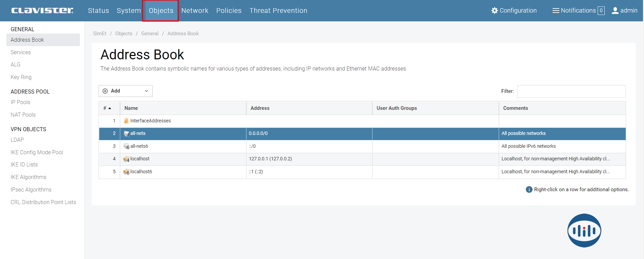Click the Objects breadcrumb link
The height and width of the screenshot is (259, 644).
[124, 34]
